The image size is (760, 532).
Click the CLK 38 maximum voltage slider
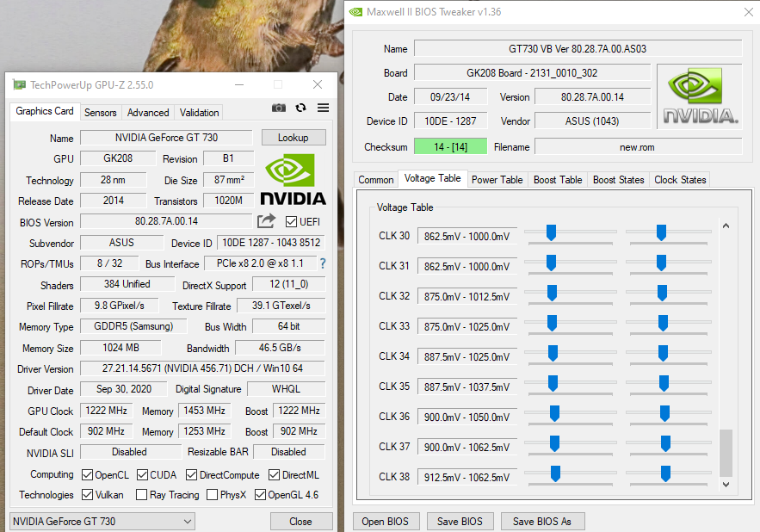pos(665,473)
